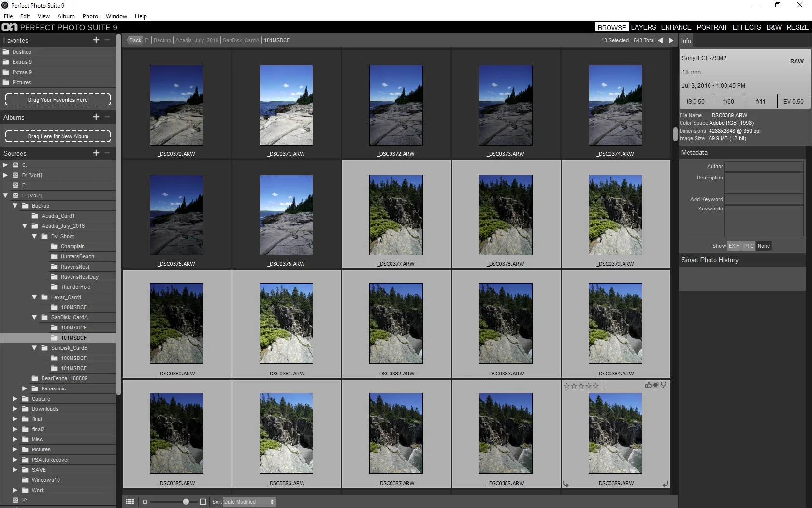The width and height of the screenshot is (812, 508).
Task: Set first star rating on _DSC0389
Action: pyautogui.click(x=566, y=386)
